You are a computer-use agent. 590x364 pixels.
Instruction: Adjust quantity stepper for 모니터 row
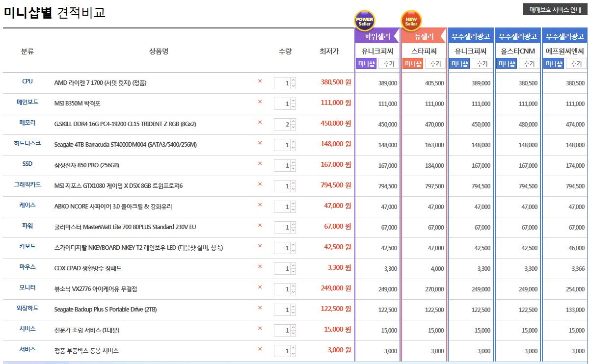285,289
